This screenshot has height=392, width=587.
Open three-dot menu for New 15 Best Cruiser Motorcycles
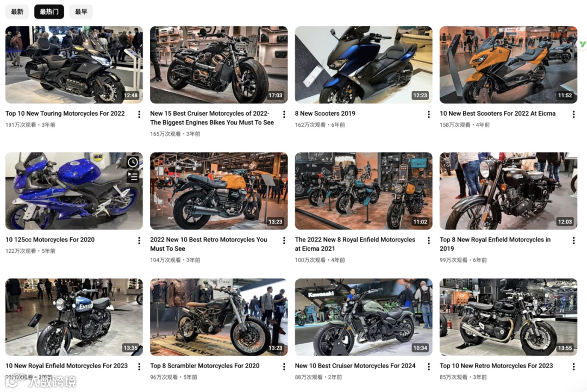click(284, 114)
